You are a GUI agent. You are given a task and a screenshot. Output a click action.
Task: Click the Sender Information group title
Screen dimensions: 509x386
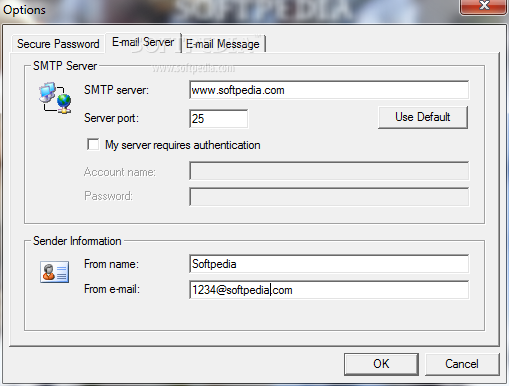coord(77,241)
